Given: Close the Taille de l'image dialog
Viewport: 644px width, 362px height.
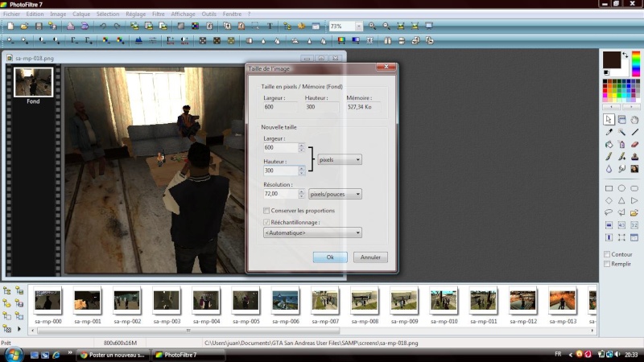Looking at the screenshot, I should [x=386, y=67].
